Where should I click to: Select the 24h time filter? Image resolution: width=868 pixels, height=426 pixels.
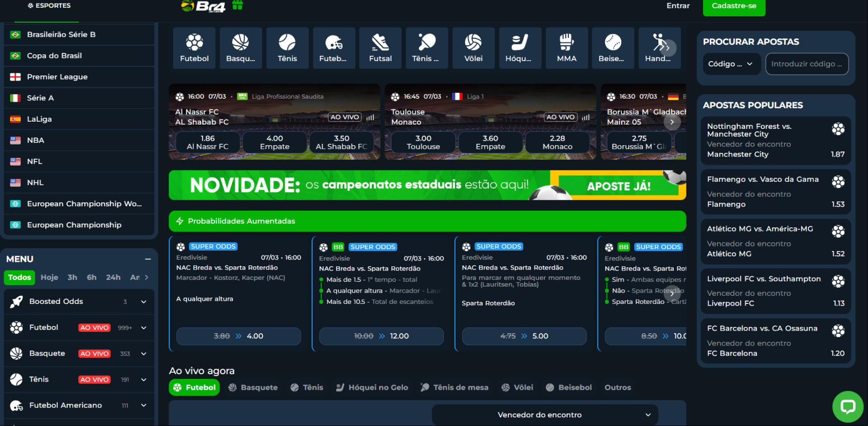(113, 277)
